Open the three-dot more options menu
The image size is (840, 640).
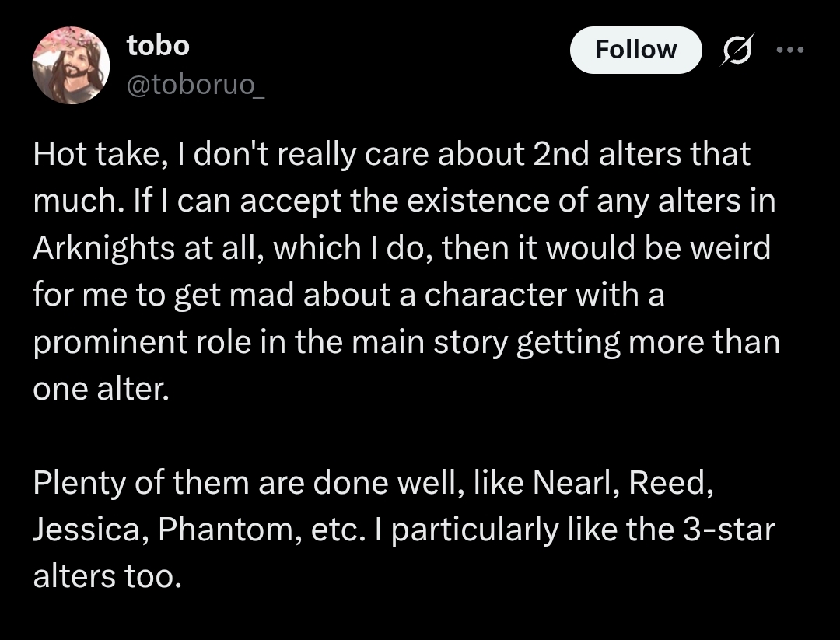pyautogui.click(x=789, y=50)
